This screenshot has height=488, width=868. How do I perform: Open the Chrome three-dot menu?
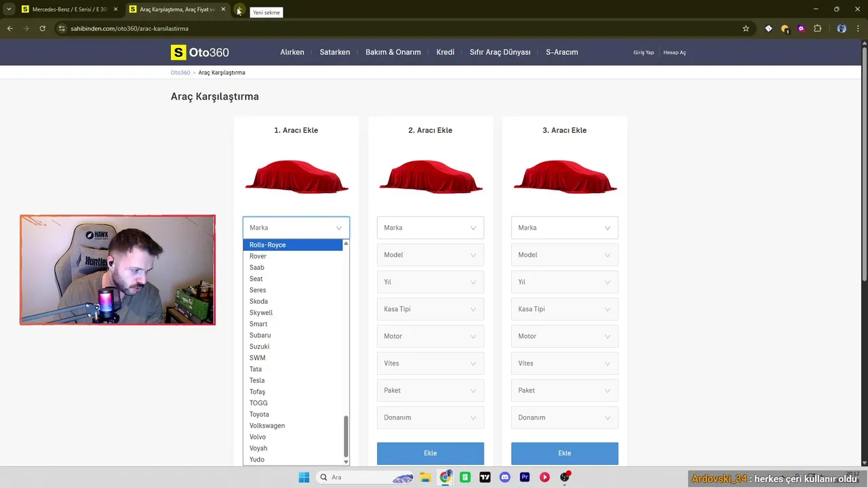coord(858,28)
